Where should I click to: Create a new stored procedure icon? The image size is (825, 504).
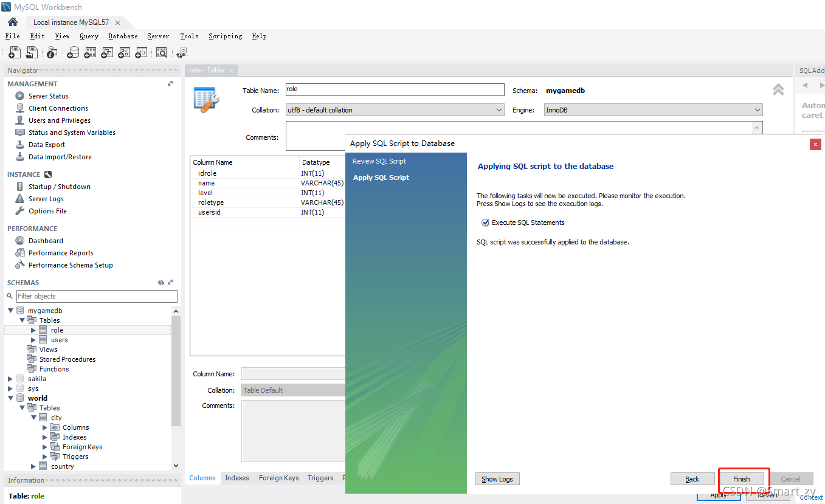[124, 53]
